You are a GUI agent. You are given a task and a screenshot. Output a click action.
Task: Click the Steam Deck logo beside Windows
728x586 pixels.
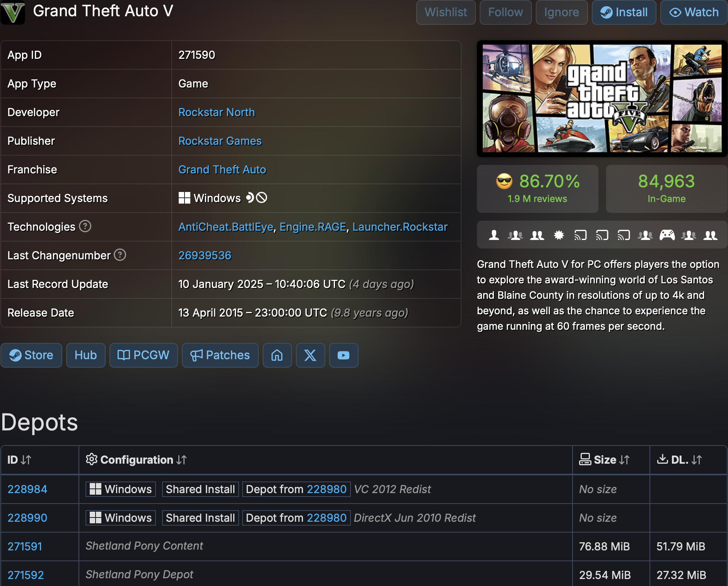point(250,198)
